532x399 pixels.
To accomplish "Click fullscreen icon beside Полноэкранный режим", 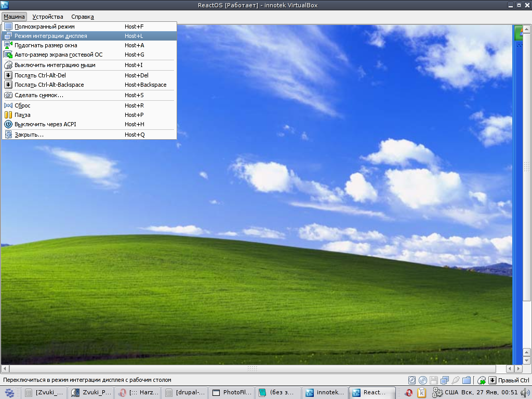I will click(8, 26).
